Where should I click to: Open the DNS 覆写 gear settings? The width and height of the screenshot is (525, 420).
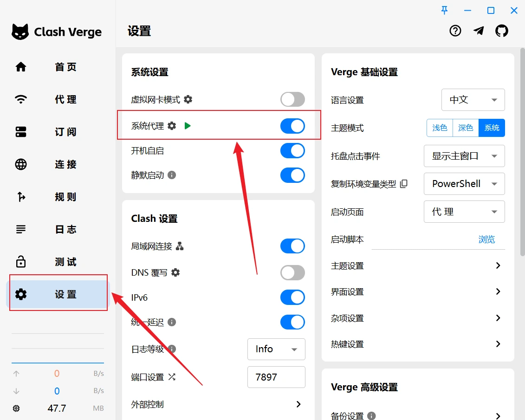pos(175,272)
